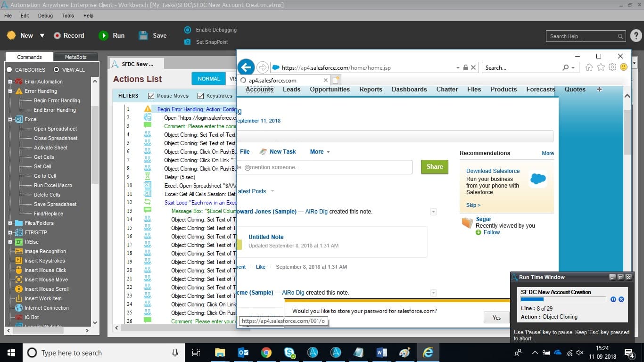This screenshot has height=362, width=644.
Task: Expand the Files/Folders command group
Action: (10, 223)
